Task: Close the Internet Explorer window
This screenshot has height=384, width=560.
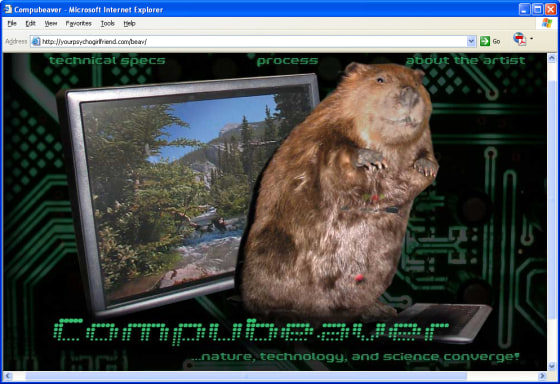Action: pyautogui.click(x=551, y=9)
